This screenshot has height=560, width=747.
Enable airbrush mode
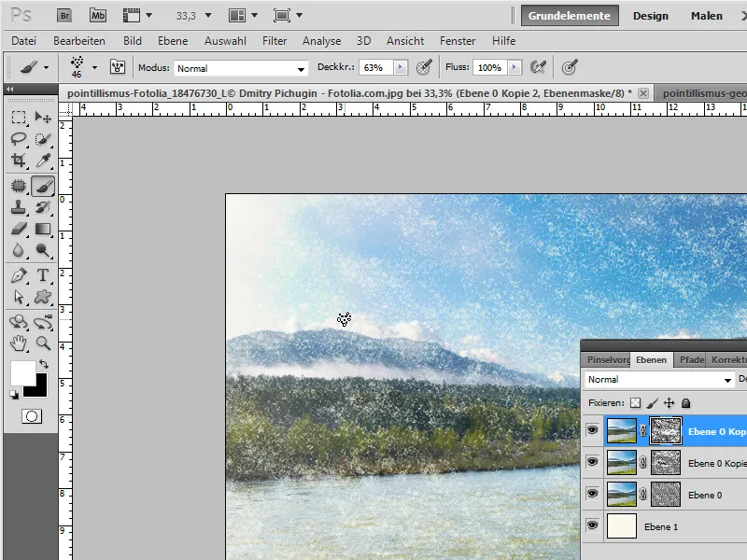click(539, 67)
